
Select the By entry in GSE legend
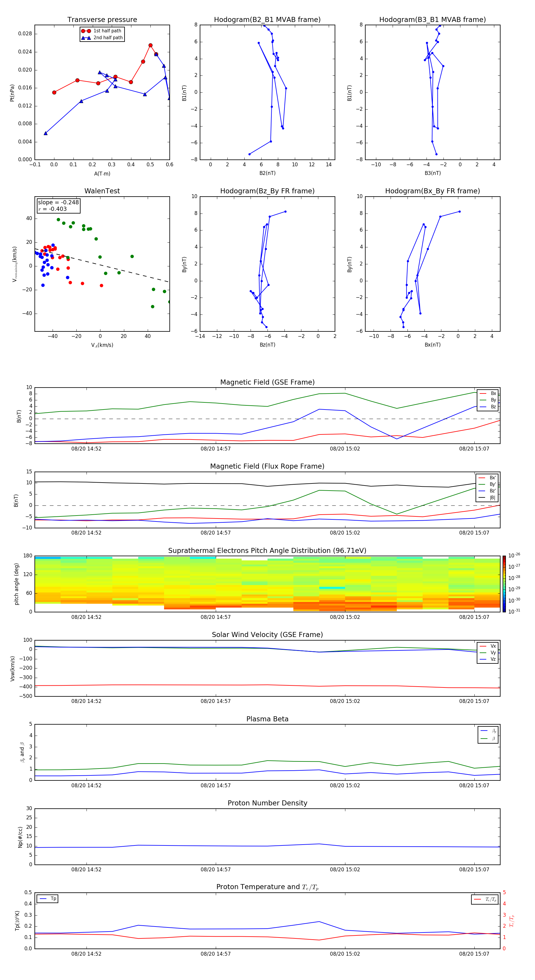pyautogui.click(x=488, y=400)
